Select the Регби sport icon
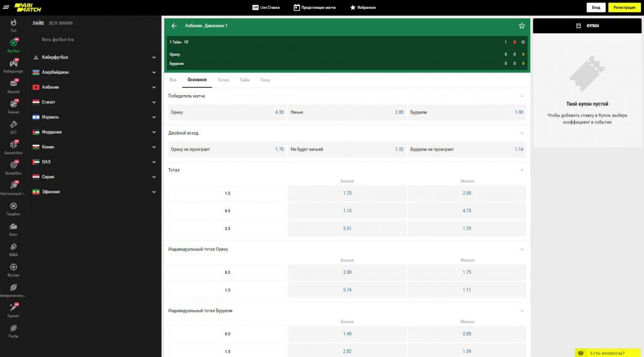Screen dimensions: 644x357 (13, 328)
